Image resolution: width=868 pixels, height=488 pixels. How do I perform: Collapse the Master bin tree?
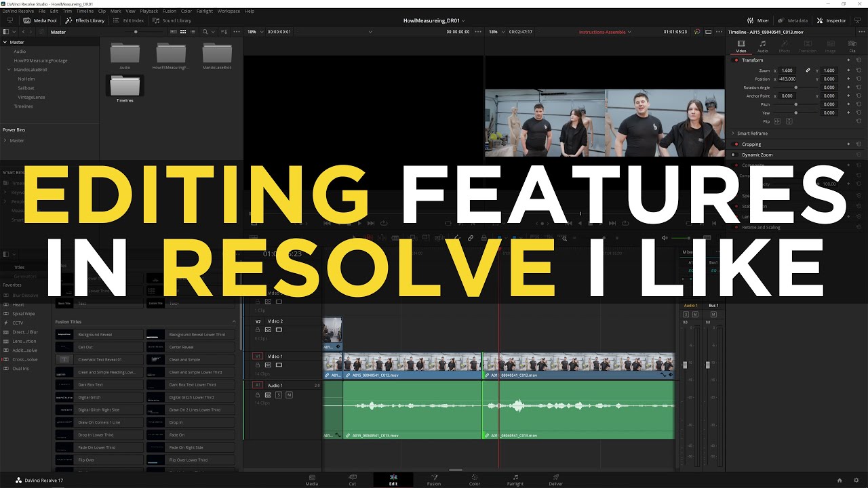[5, 42]
